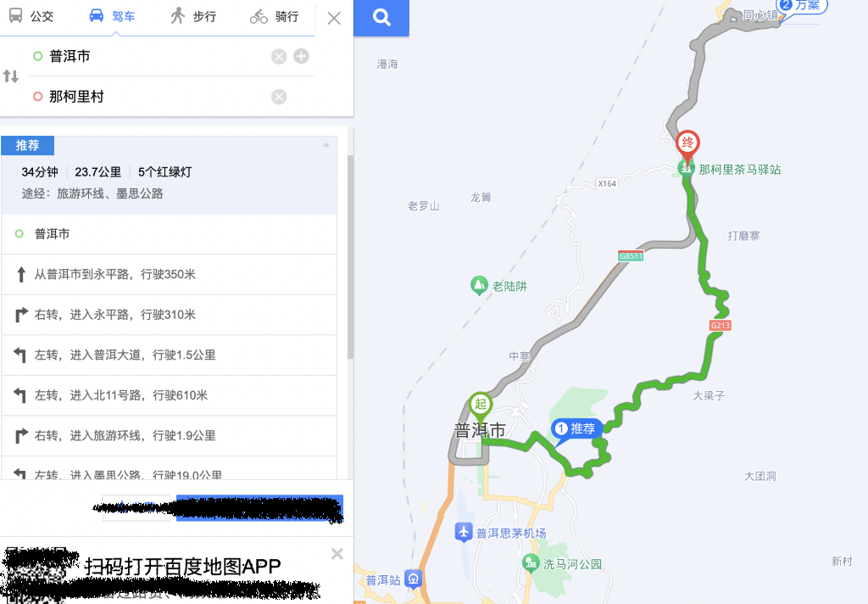This screenshot has height=604, width=868.
Task: Click the route list vertical scrollbar
Action: (350, 257)
